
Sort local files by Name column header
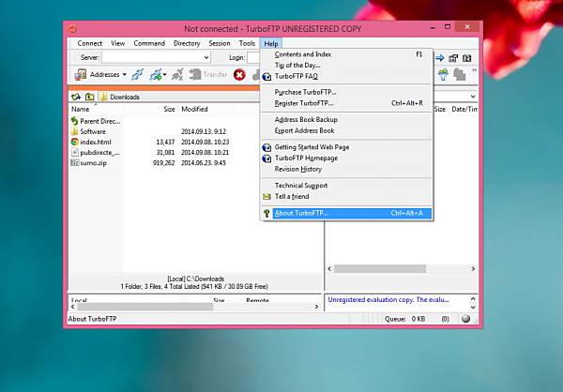[x=81, y=109]
